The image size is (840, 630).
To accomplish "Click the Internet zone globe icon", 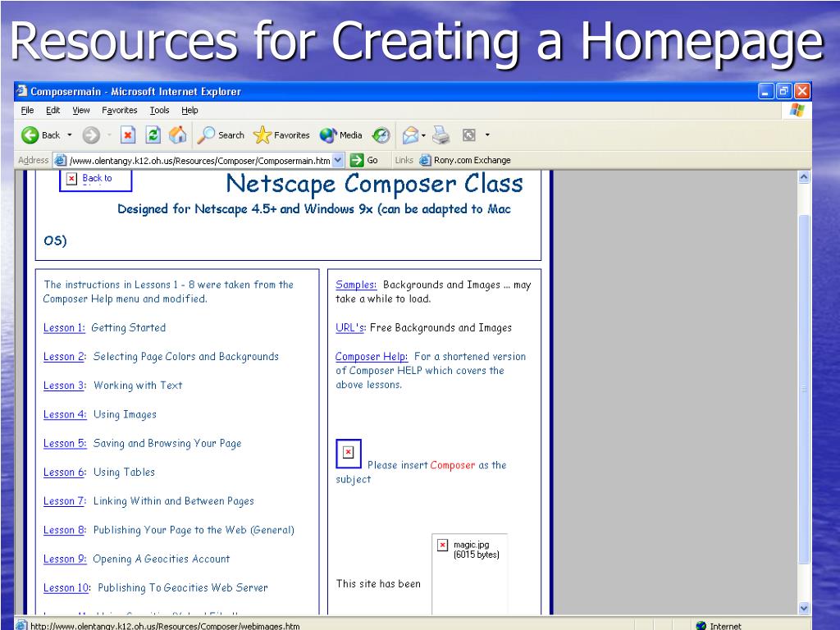I will tap(701, 625).
